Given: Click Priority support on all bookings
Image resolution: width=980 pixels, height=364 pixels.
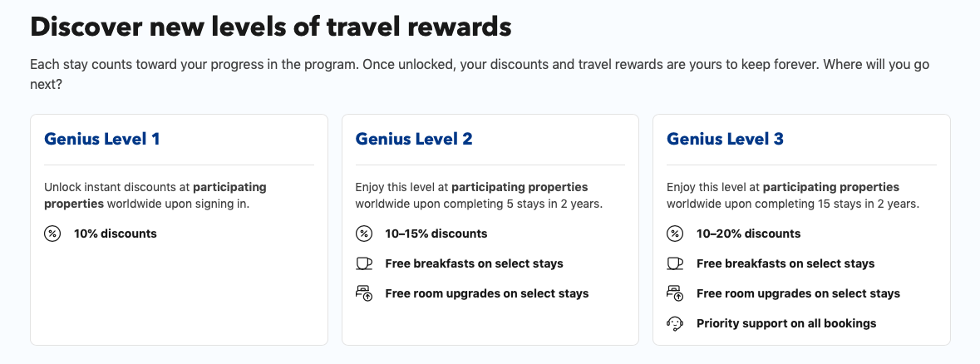Looking at the screenshot, I should 785,323.
